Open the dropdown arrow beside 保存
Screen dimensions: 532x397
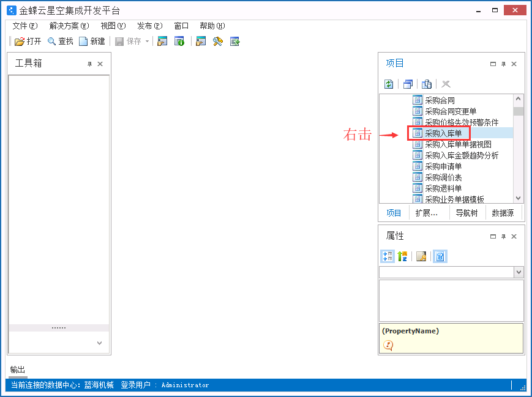click(x=148, y=42)
